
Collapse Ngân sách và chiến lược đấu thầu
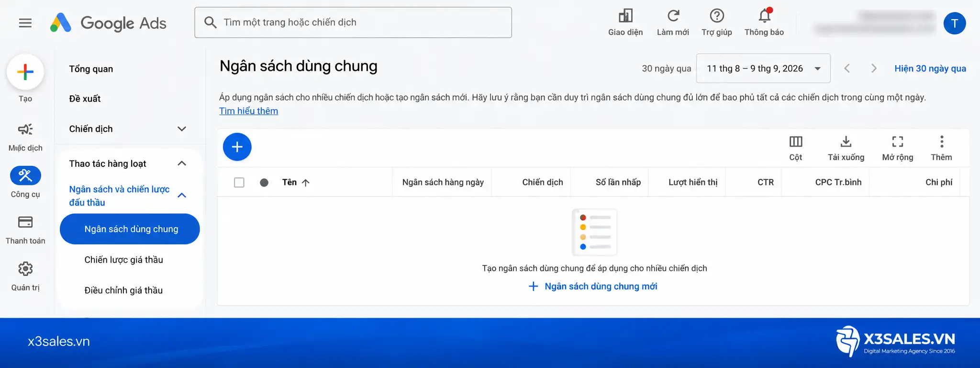click(182, 195)
